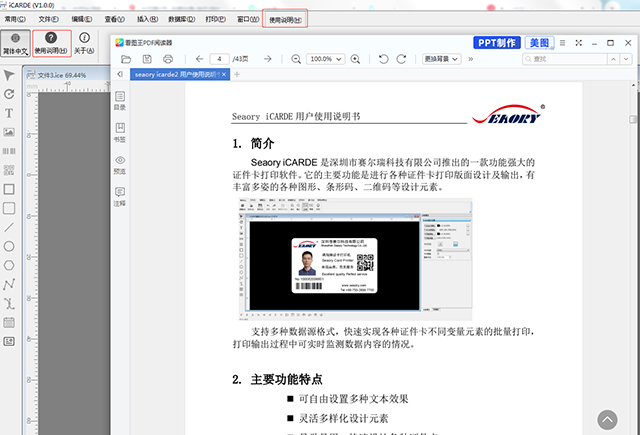Viewport: 640px width, 435px height.
Task: Click the save icon in PDF reader
Action: pyautogui.click(x=147, y=59)
